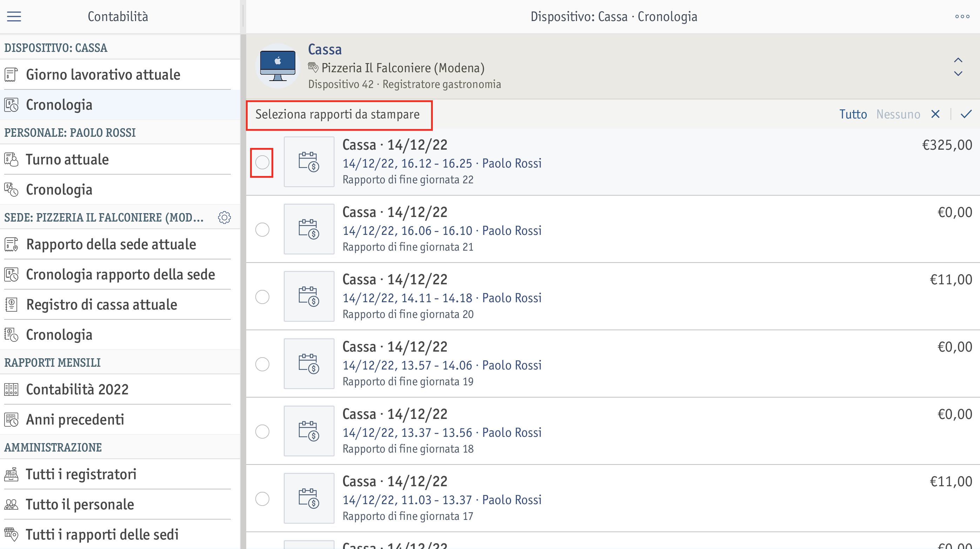Click the report icon for Rapporto di fine giornata 17

tap(309, 498)
